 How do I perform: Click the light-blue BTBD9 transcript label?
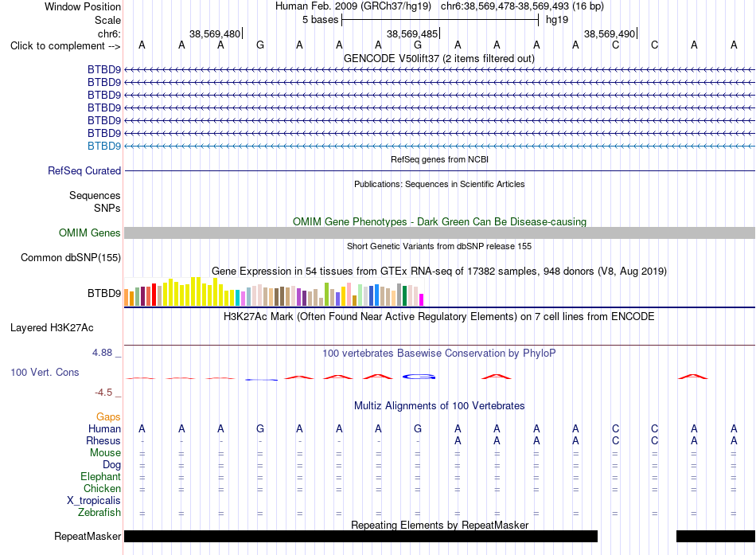coord(104,146)
